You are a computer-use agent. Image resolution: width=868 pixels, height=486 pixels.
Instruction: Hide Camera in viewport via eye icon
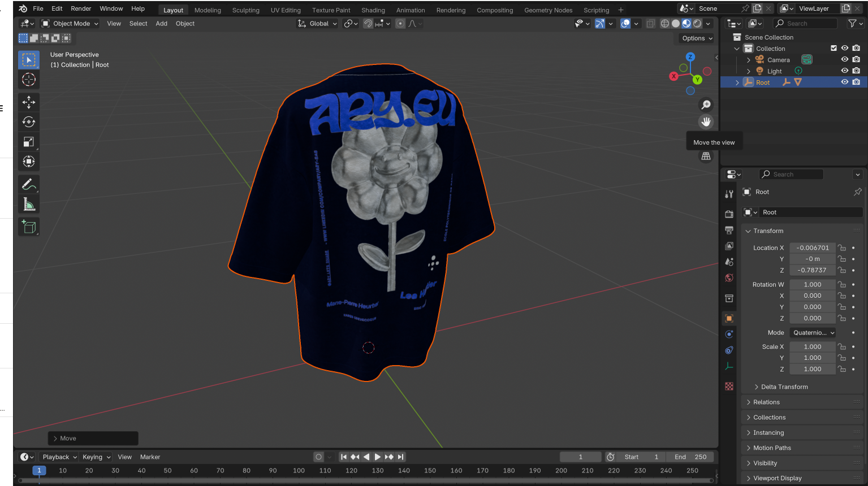(845, 59)
